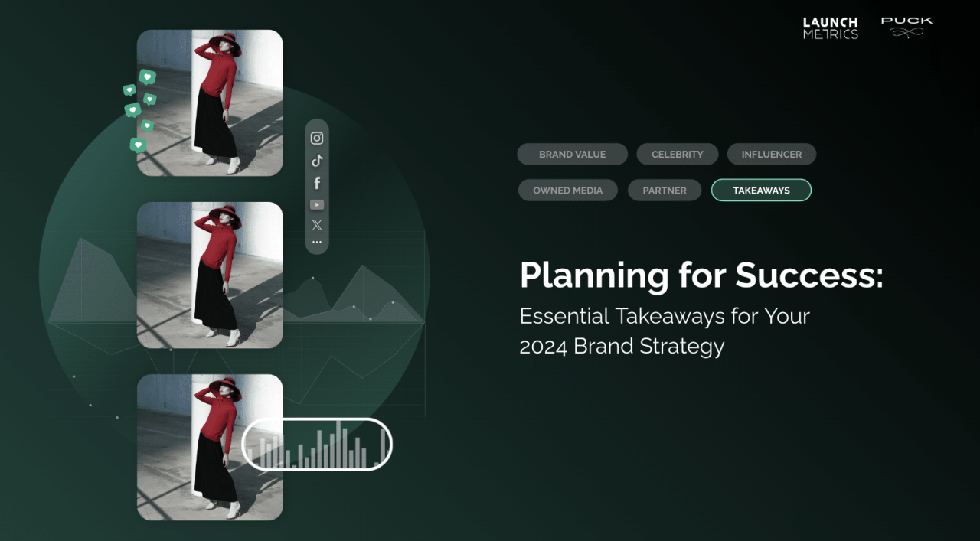980x541 pixels.
Task: Open the Influencer tab
Action: pos(771,154)
